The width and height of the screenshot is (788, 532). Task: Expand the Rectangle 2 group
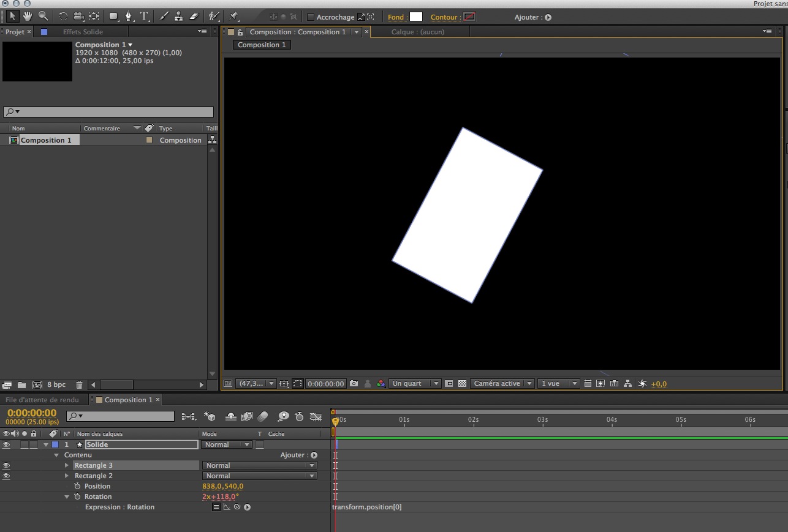[x=67, y=476]
